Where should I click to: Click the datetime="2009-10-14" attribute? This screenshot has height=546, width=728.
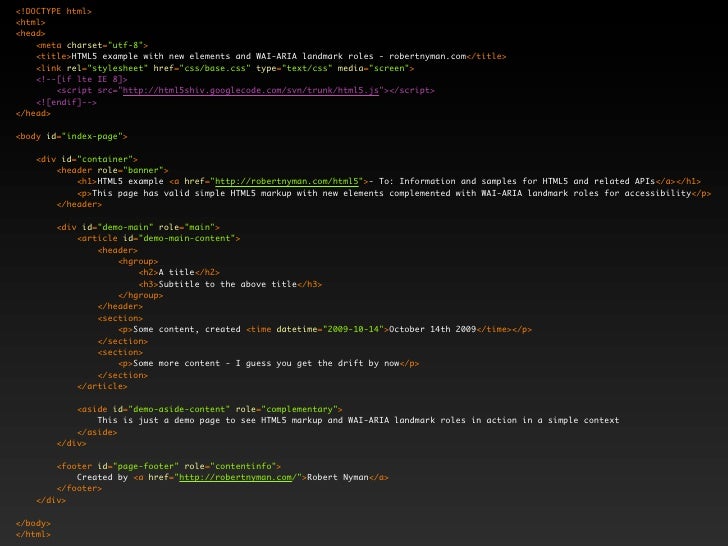coord(330,330)
